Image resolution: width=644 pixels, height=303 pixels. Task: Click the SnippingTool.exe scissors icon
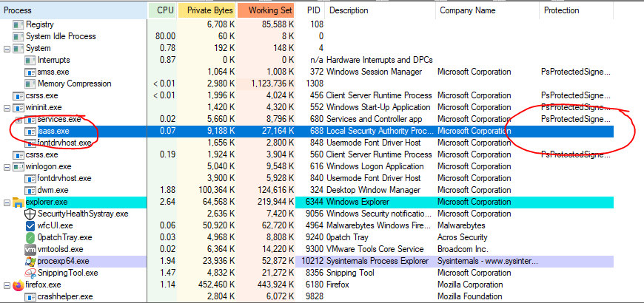coord(30,273)
